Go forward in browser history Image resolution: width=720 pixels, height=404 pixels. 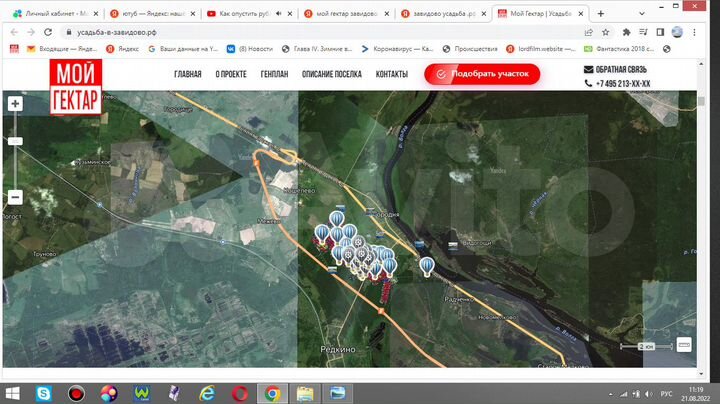click(31, 32)
